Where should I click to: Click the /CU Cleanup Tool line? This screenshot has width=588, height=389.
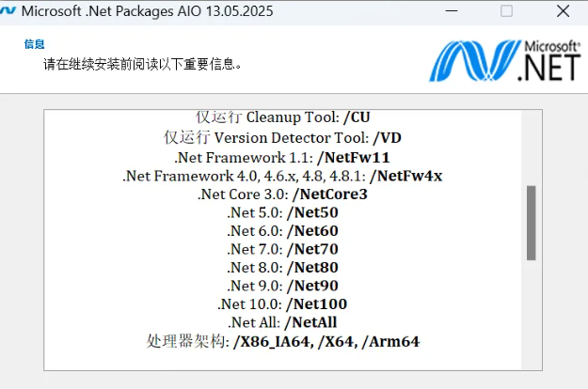283,117
